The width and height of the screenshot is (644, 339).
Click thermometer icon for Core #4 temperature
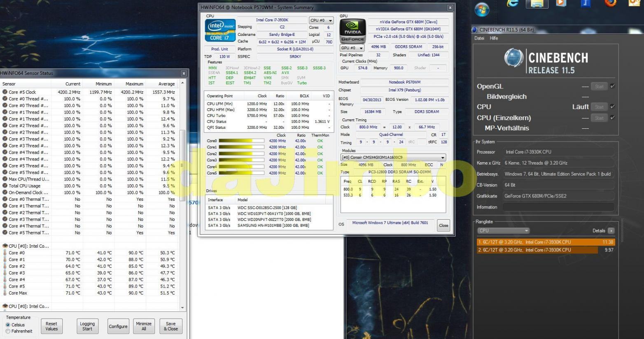[5, 280]
